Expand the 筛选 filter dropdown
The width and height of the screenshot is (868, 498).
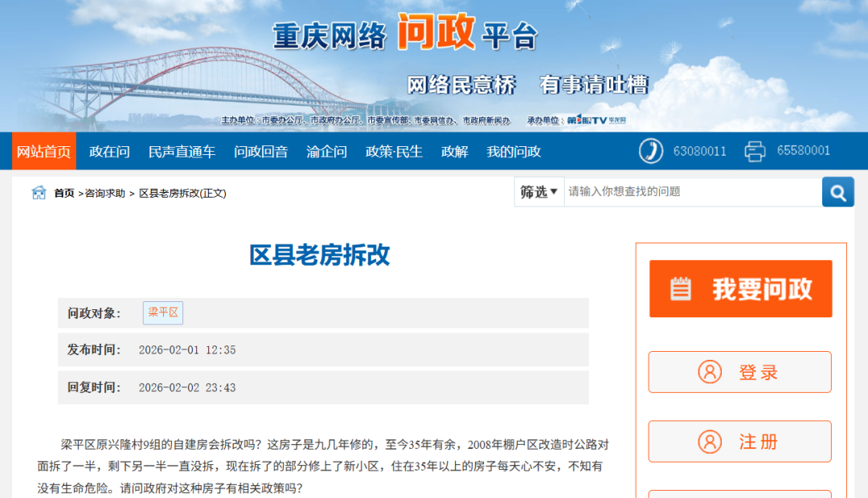(538, 192)
